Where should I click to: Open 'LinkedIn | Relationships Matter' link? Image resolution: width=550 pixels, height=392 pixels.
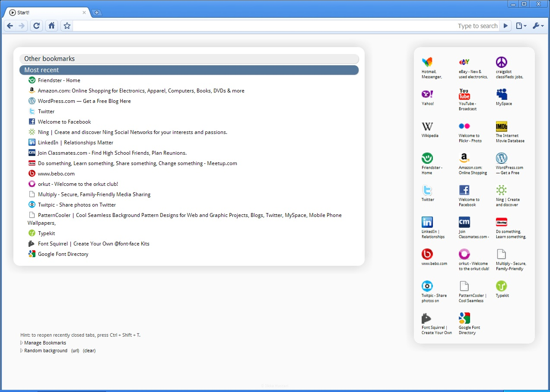click(x=76, y=143)
